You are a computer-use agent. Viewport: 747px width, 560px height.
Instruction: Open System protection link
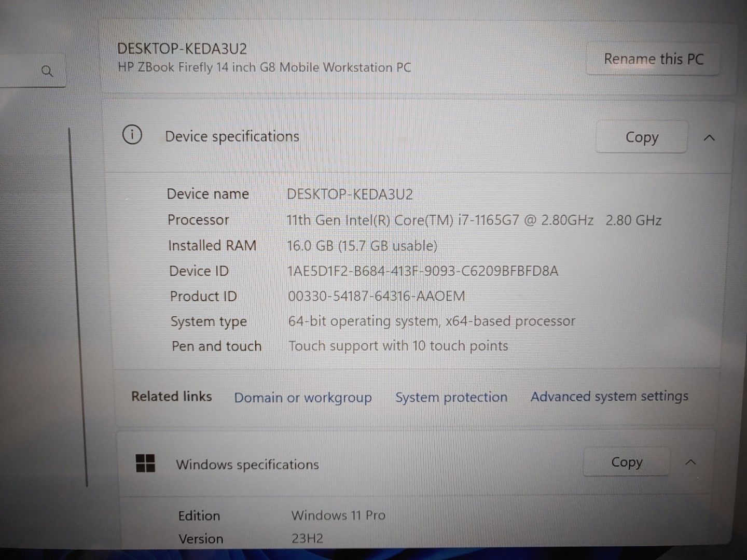coord(451,397)
